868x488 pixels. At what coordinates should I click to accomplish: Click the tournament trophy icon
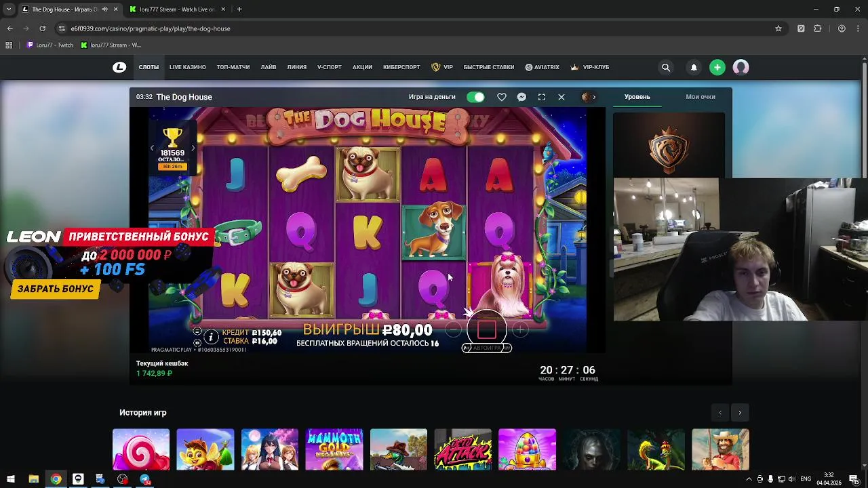tap(172, 138)
